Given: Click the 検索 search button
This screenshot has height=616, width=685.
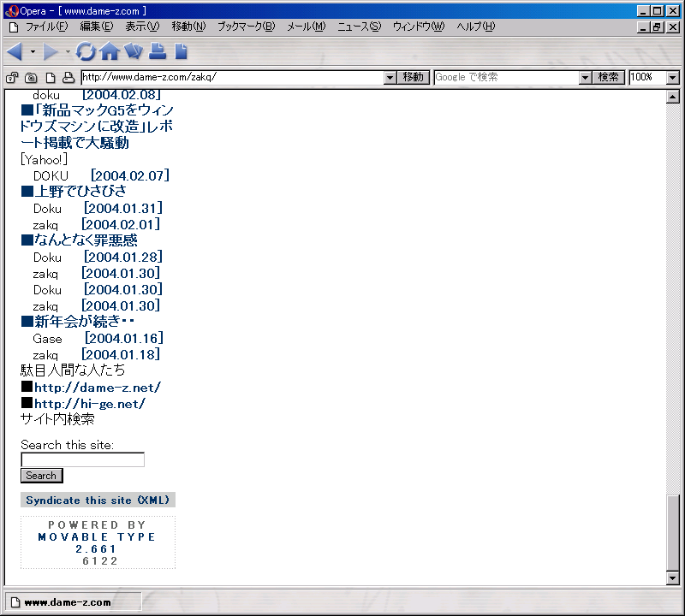Looking at the screenshot, I should (608, 77).
